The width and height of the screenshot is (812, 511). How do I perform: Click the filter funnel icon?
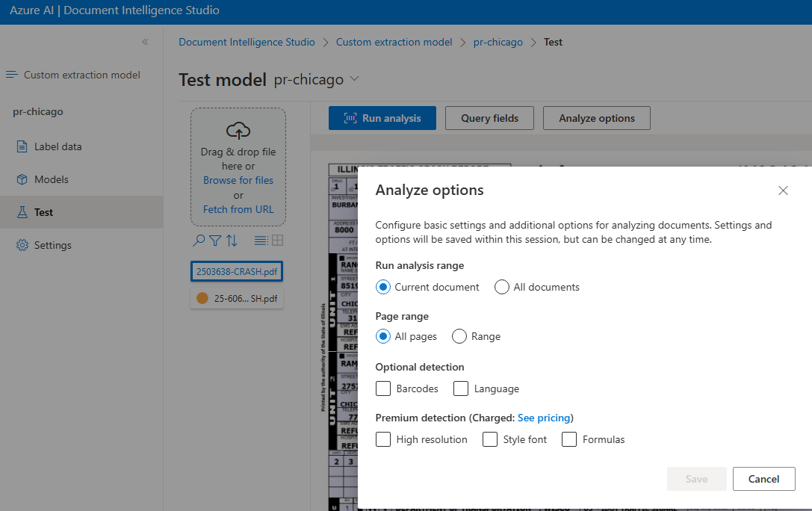215,241
